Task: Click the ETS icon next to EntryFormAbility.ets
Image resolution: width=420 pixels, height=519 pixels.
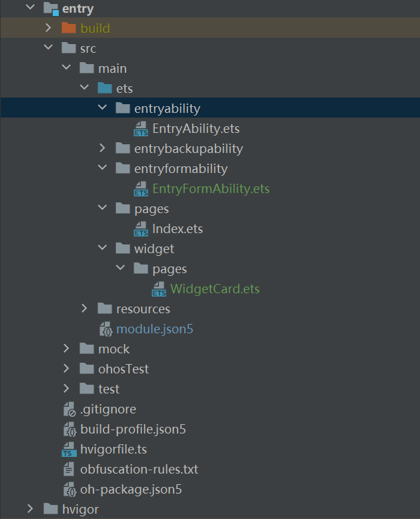Action: pos(141,189)
